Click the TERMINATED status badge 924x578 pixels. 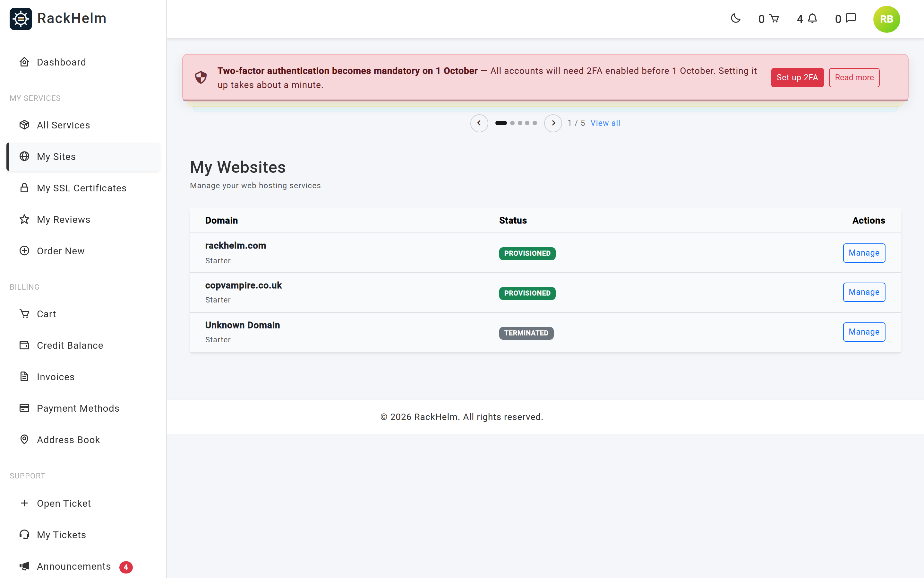(526, 333)
